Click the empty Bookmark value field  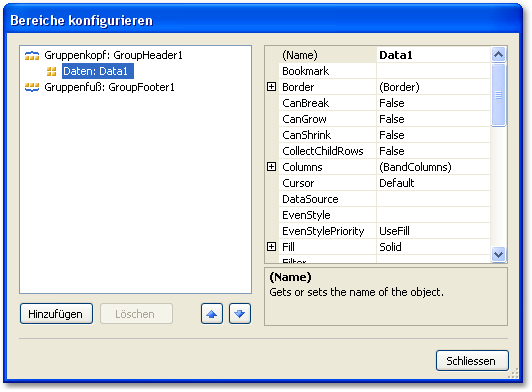click(x=433, y=71)
